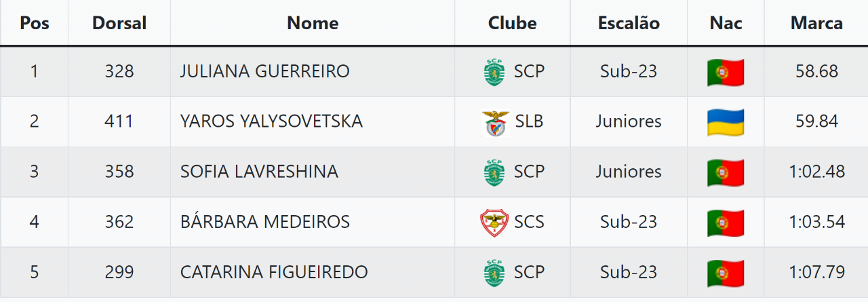Image resolution: width=868 pixels, height=302 pixels.
Task: Click the Ukraine flag icon
Action: point(726,122)
